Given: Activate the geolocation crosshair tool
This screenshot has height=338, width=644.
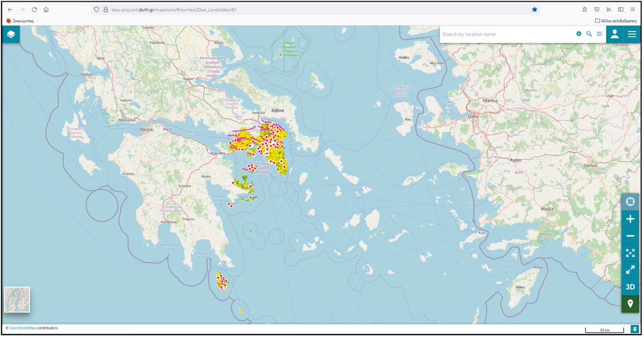Looking at the screenshot, I should pyautogui.click(x=630, y=202).
